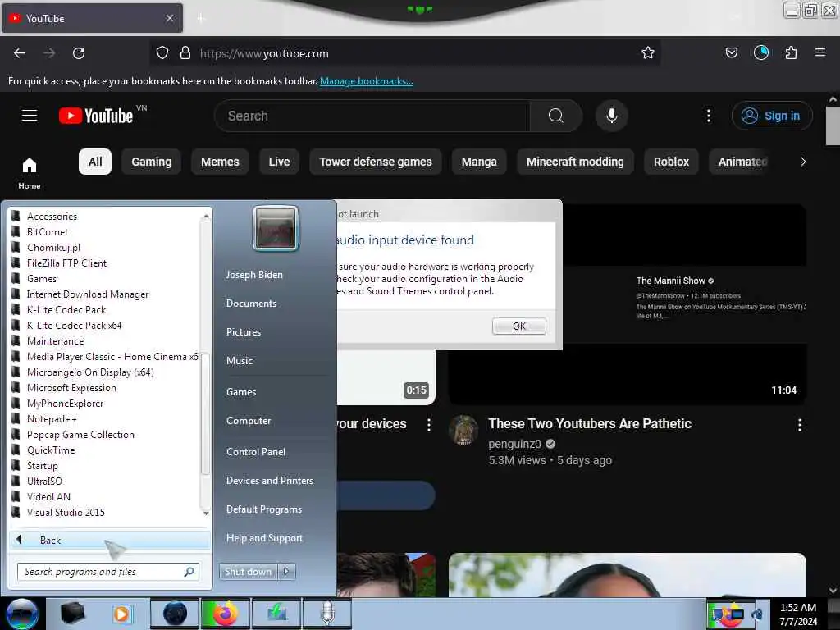Open Control Panel from Start menu
The width and height of the screenshot is (840, 630).
(256, 452)
